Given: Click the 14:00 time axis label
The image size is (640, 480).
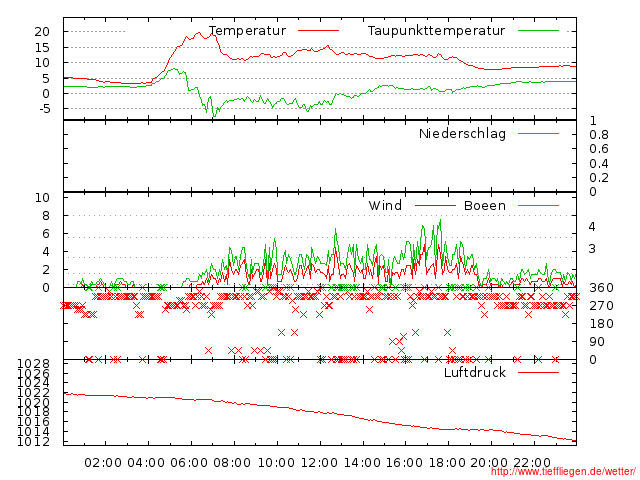Looking at the screenshot, I should click(362, 463).
